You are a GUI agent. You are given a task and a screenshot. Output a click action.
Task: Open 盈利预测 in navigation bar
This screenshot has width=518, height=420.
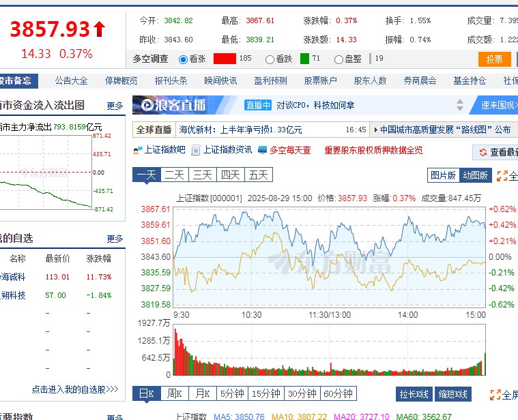coord(270,81)
